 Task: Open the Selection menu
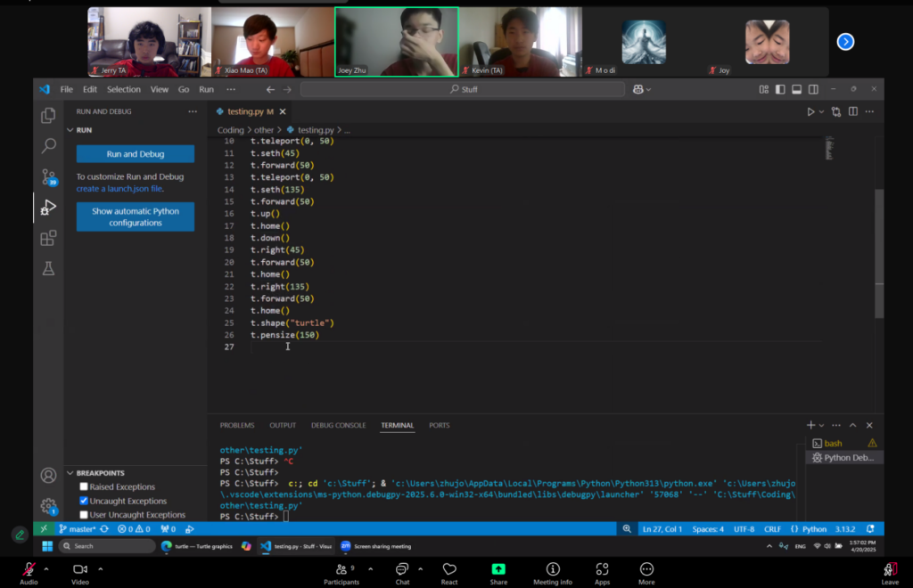click(x=123, y=89)
